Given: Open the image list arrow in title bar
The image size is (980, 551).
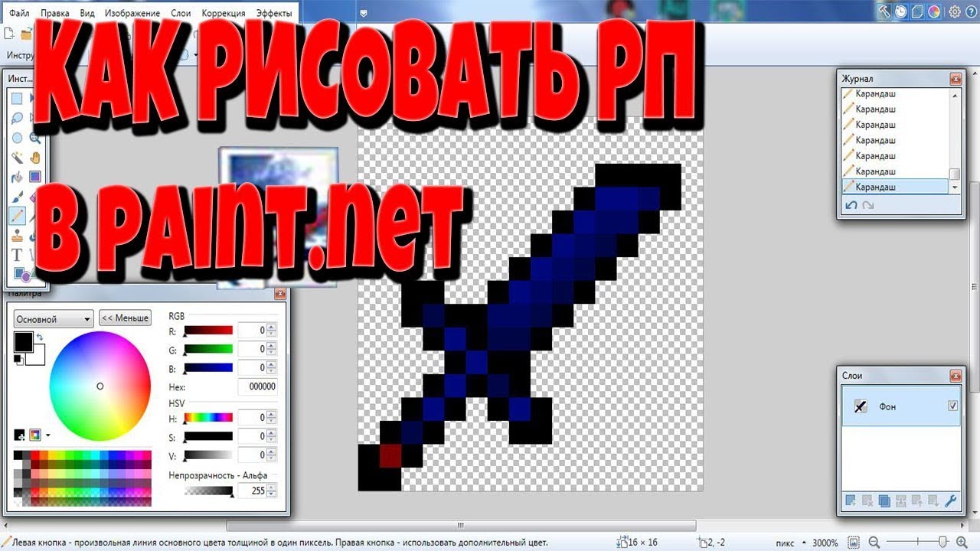Looking at the screenshot, I should (x=363, y=12).
